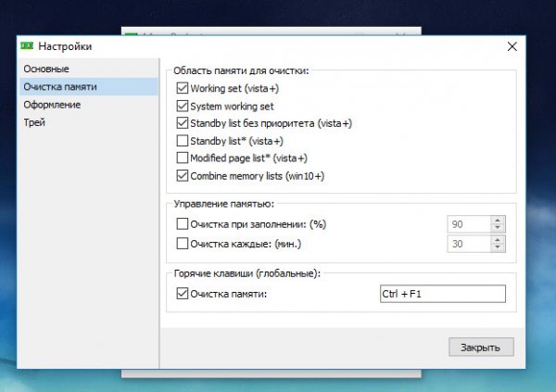Screen dimensions: 556x392
Task: Decrease the 30 minutes spinner value
Action: click(498, 247)
